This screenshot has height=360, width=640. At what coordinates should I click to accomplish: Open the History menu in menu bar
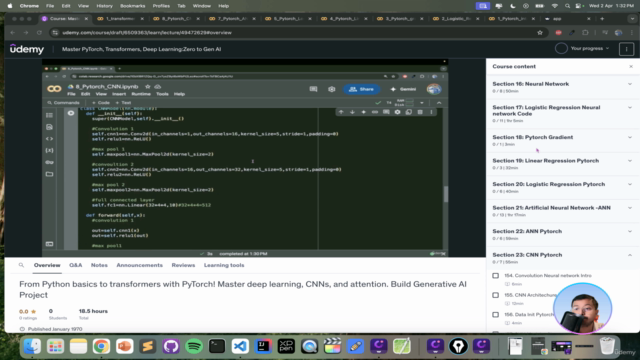tap(104, 6)
